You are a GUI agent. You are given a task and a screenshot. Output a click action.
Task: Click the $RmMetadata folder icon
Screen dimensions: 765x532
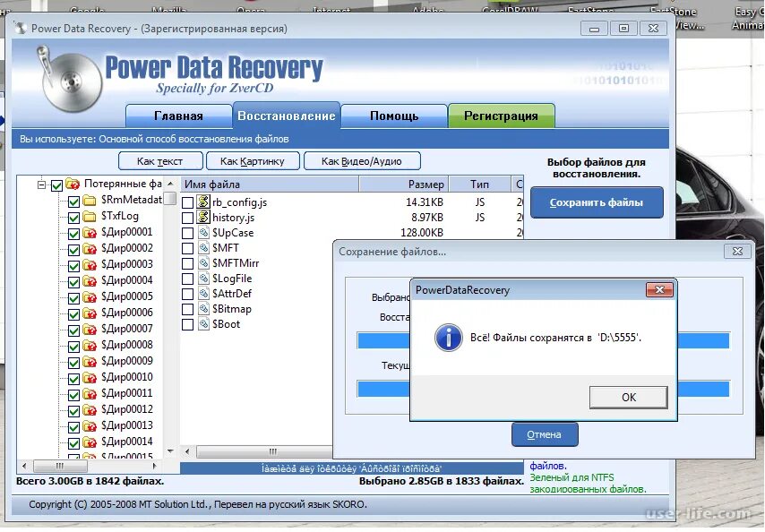point(90,201)
